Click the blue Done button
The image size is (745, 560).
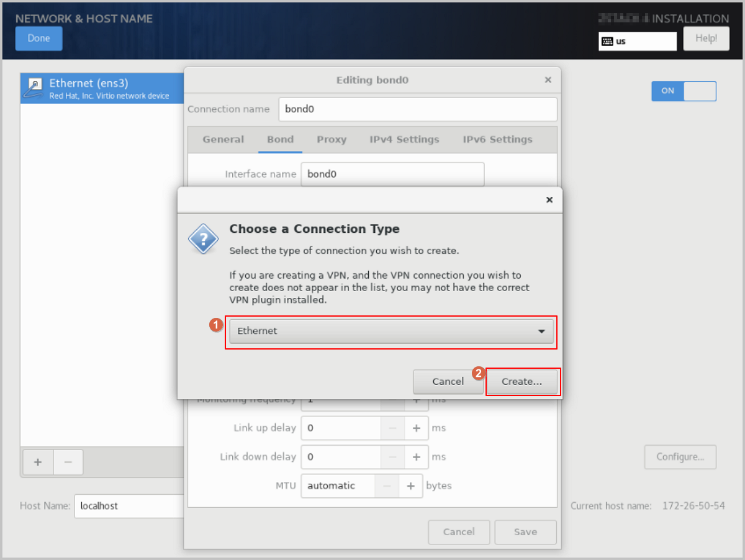(38, 38)
